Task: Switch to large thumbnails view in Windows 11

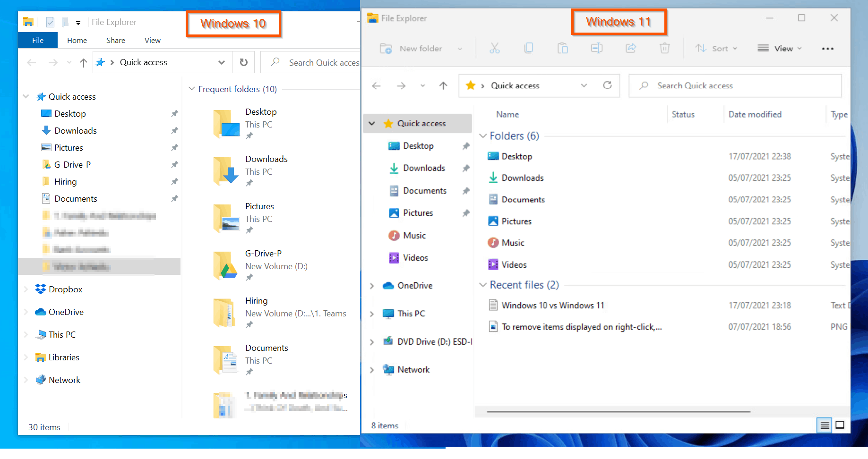Action: [840, 425]
